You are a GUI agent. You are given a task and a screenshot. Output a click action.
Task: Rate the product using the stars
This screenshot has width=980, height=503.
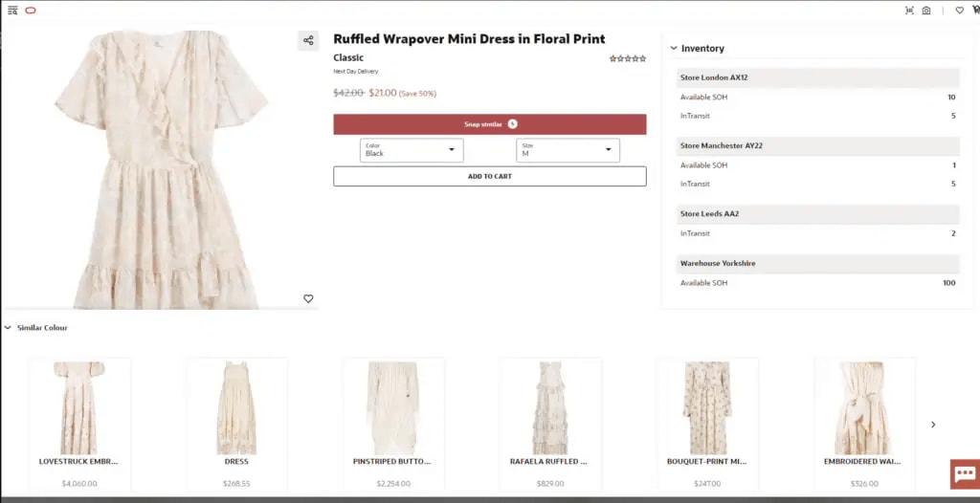pyautogui.click(x=628, y=58)
